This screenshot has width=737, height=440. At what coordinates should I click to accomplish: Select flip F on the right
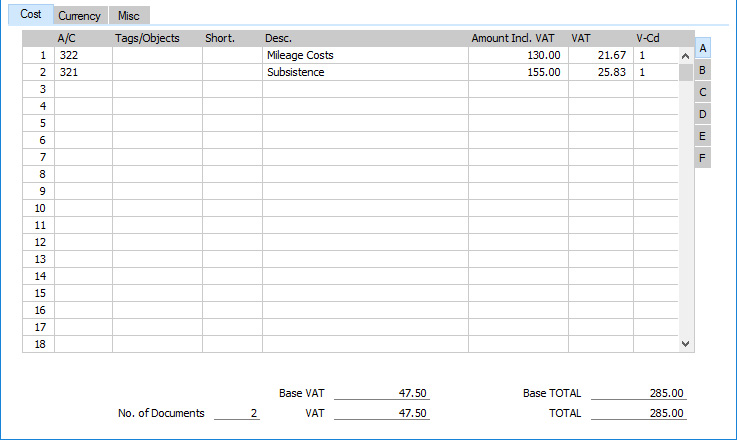[x=703, y=158]
